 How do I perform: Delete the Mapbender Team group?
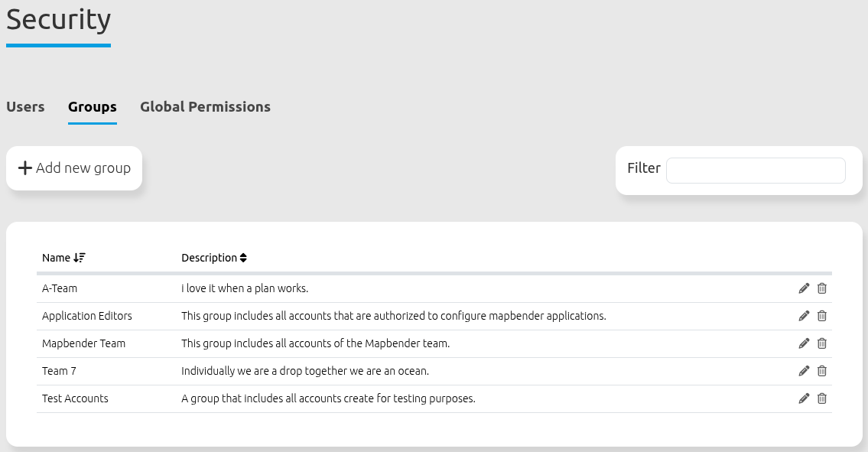(822, 343)
